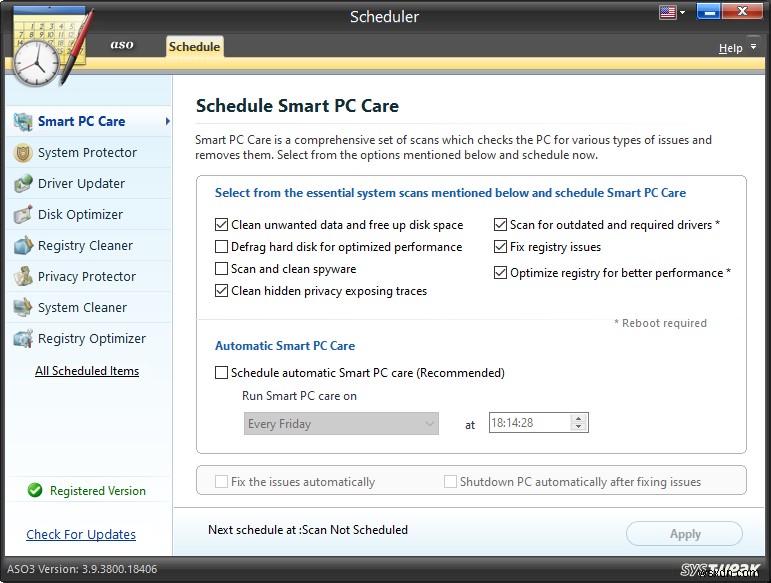Viewport: 771px width, 583px height.
Task: Open System Protector scheduling section
Action: [x=87, y=153]
